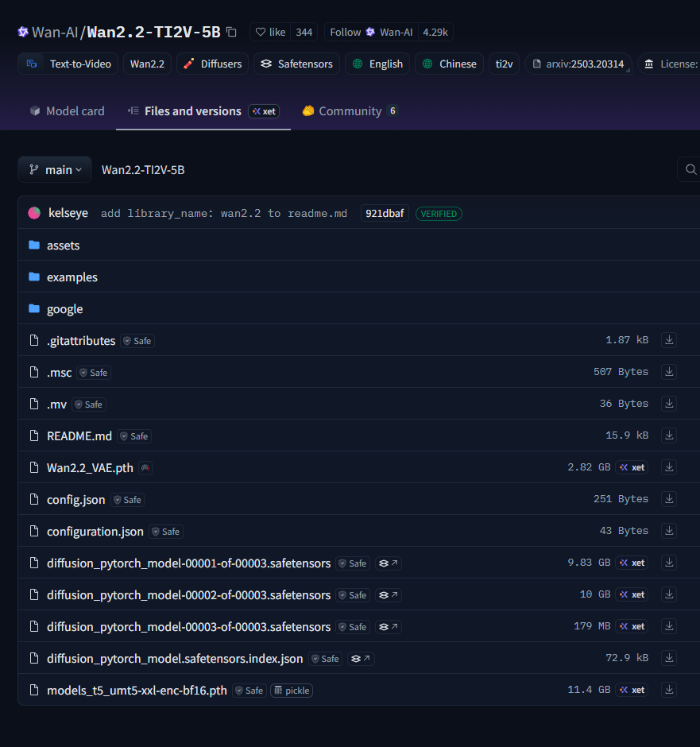Viewport: 700px width, 747px height.
Task: Open configuration.json file
Action: pos(95,532)
